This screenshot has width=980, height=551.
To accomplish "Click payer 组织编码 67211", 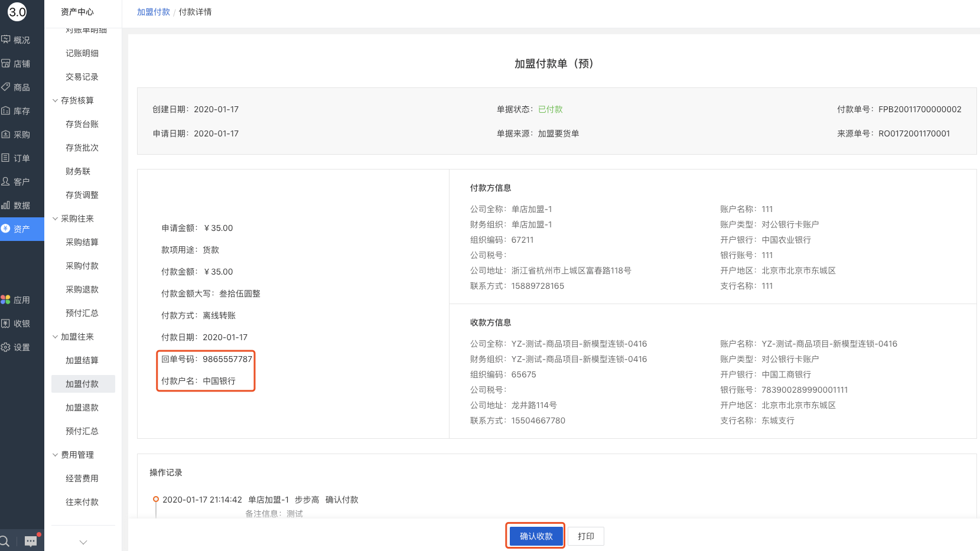I will pos(523,240).
